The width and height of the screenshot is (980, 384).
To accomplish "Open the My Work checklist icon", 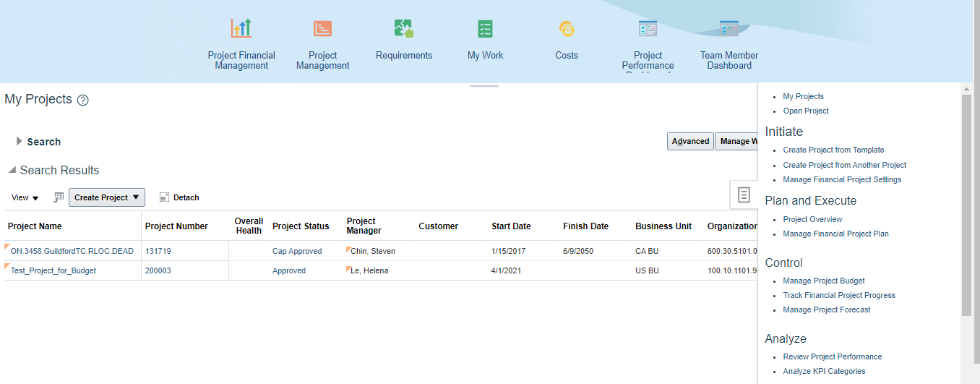I will click(x=485, y=29).
